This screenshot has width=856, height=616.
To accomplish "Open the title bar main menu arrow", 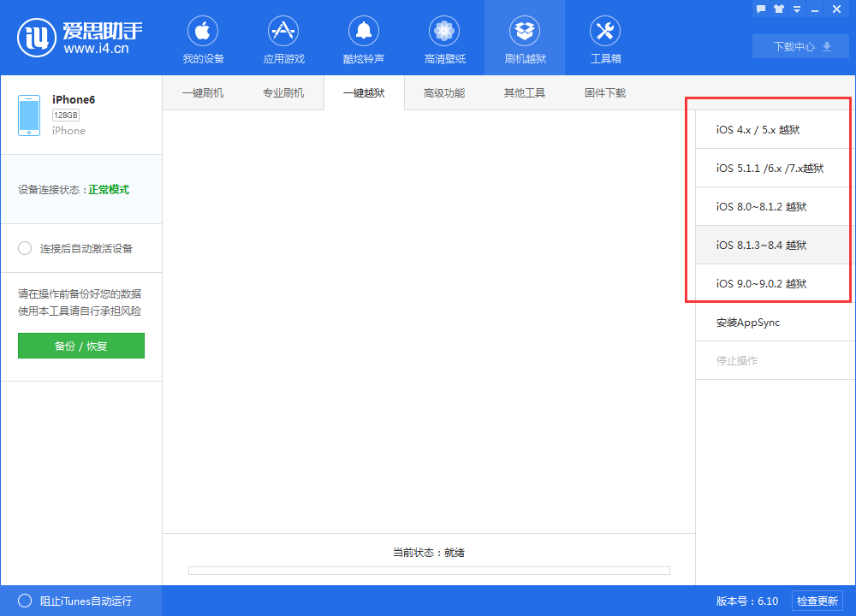I will pos(796,9).
